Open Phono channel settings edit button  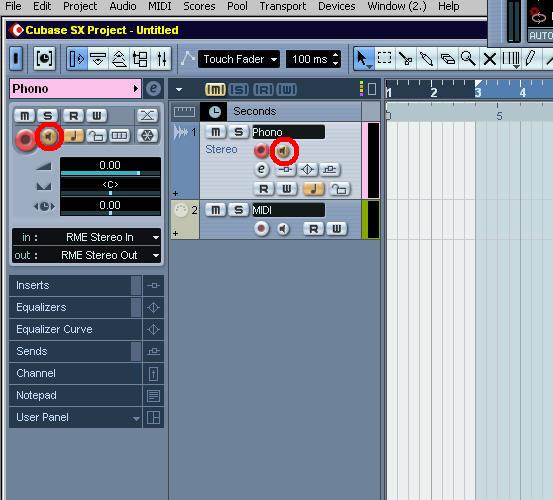tap(153, 89)
